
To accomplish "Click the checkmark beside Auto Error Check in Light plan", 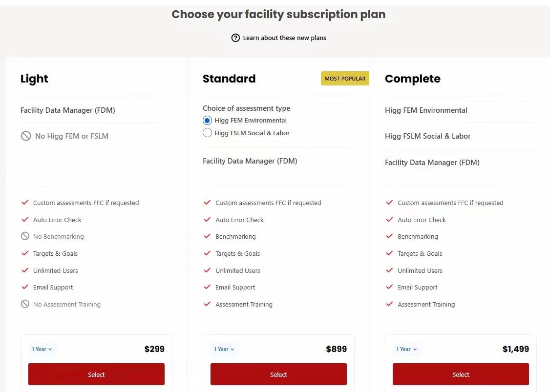I will [25, 220].
